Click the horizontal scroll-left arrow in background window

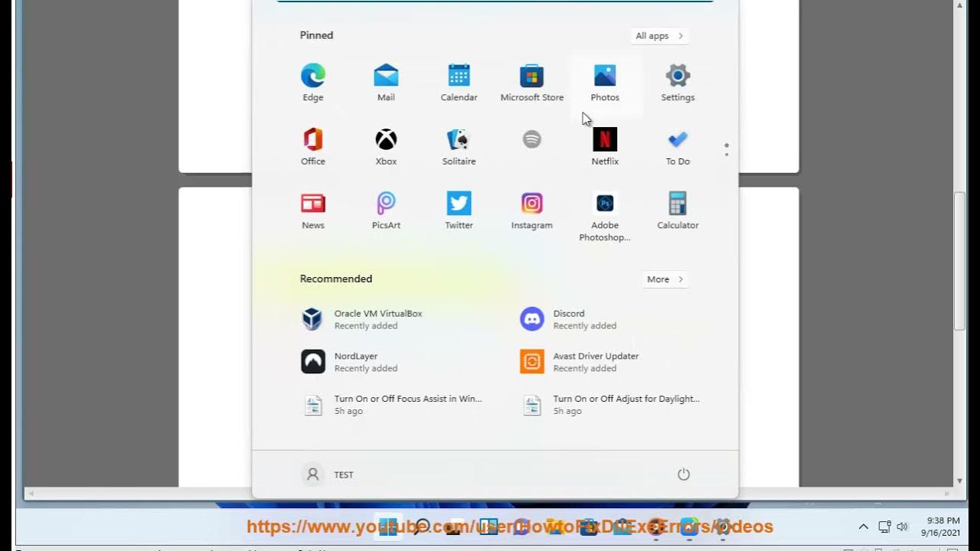[x=31, y=494]
